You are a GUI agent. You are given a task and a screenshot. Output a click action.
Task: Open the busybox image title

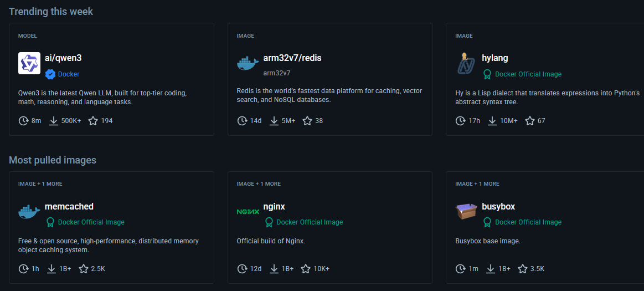tap(498, 206)
